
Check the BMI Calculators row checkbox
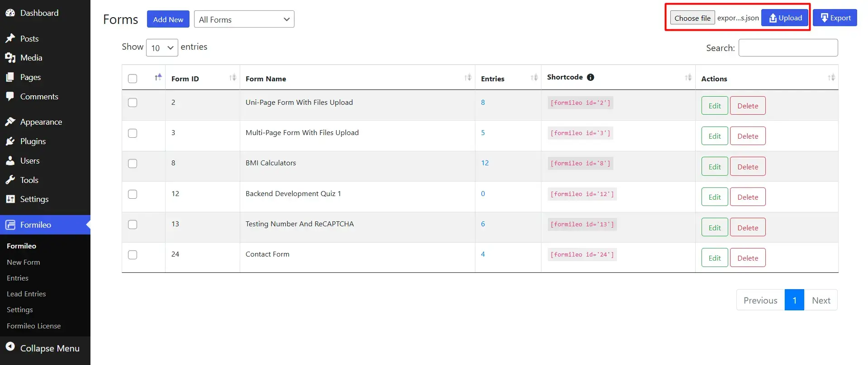tap(133, 164)
